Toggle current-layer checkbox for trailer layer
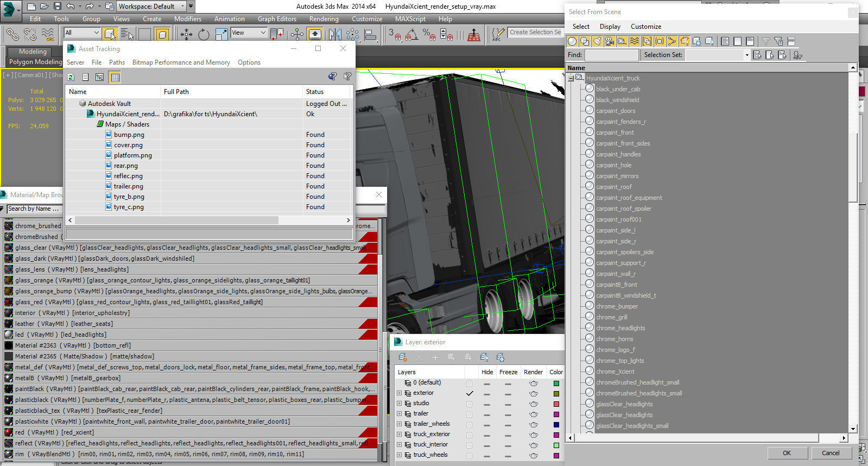This screenshot has height=466, width=868. coord(469,414)
